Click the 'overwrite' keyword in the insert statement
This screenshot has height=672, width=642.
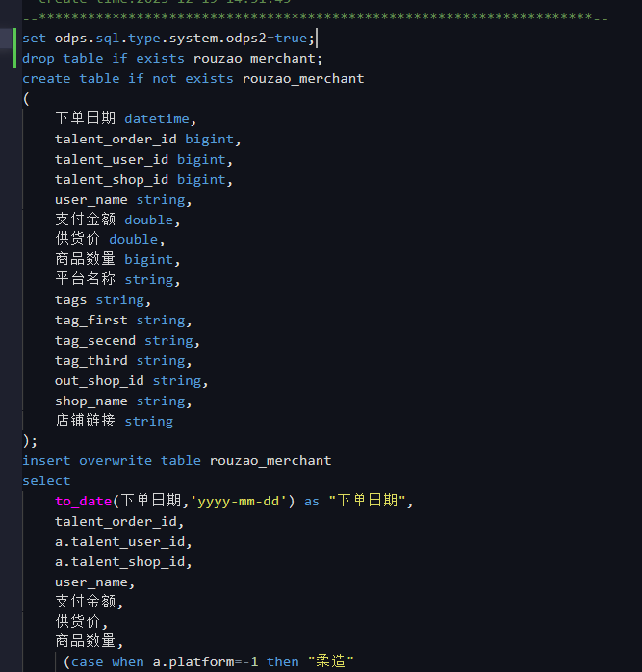(116, 461)
